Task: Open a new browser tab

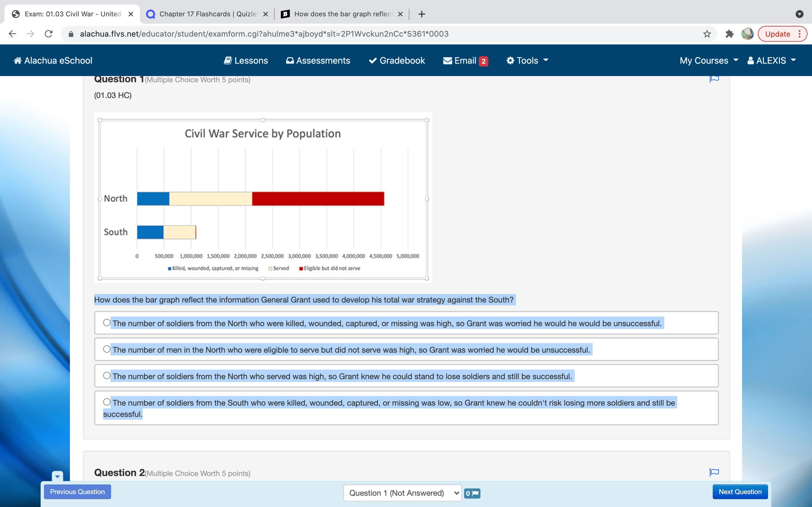Action: tap(422, 14)
